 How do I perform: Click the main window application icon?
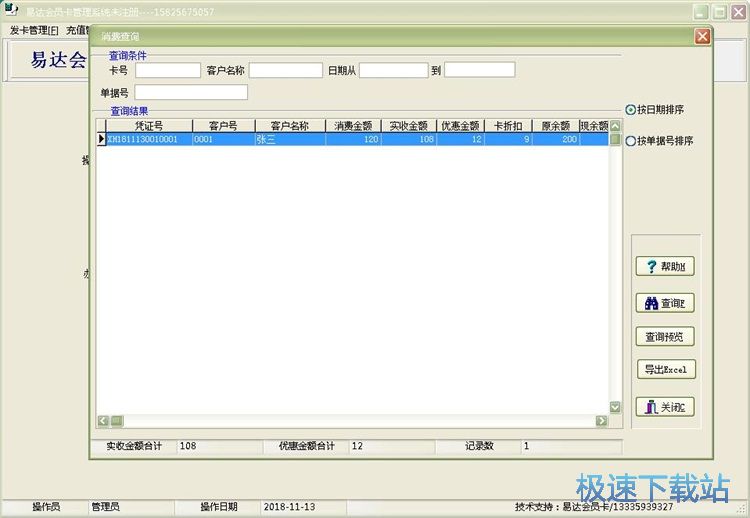tap(11, 10)
